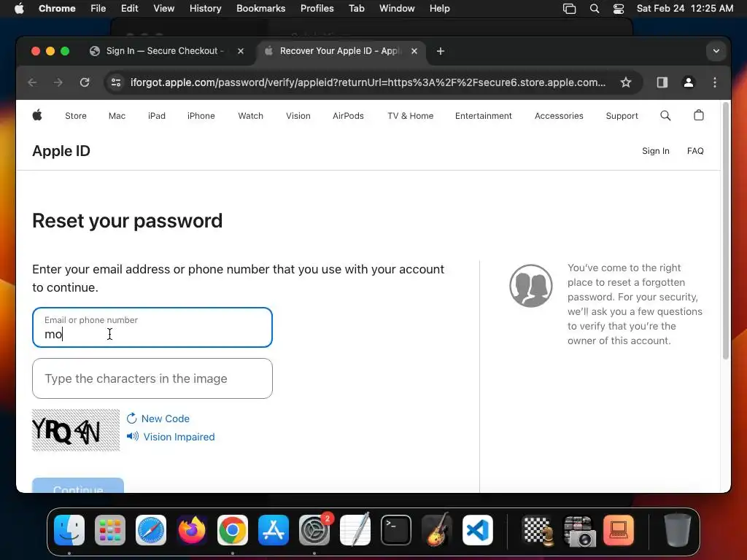Click the captcha image YRQ4N
The width and height of the screenshot is (747, 560).
[x=76, y=430]
